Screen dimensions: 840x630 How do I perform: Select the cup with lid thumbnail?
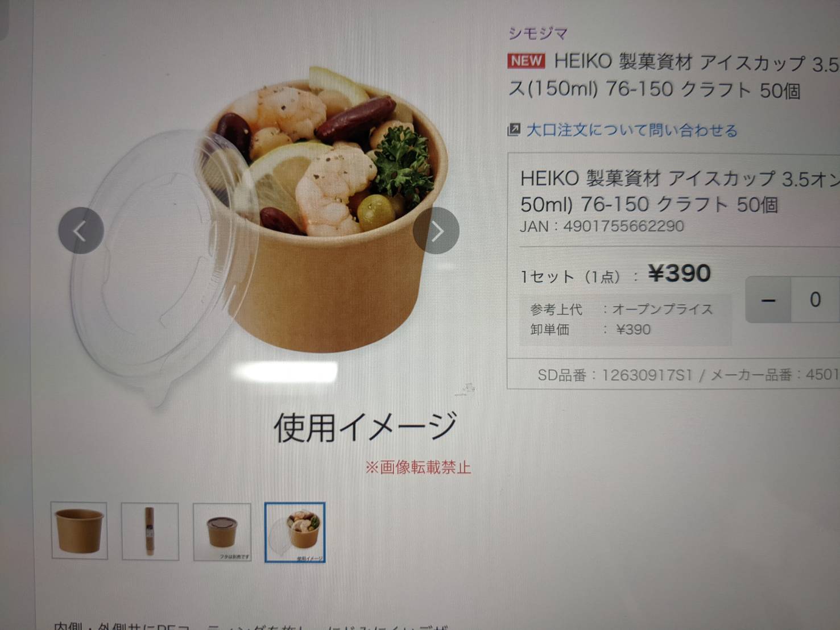point(222,532)
